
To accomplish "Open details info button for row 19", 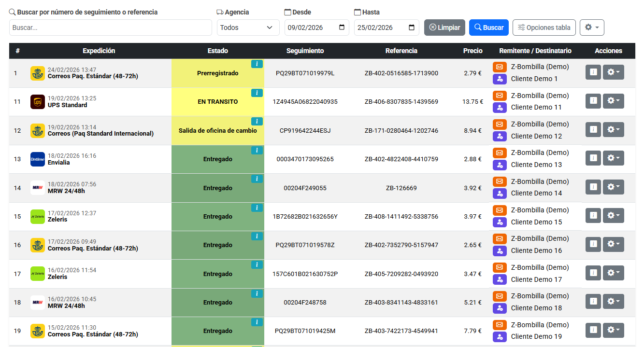I will pos(593,331).
